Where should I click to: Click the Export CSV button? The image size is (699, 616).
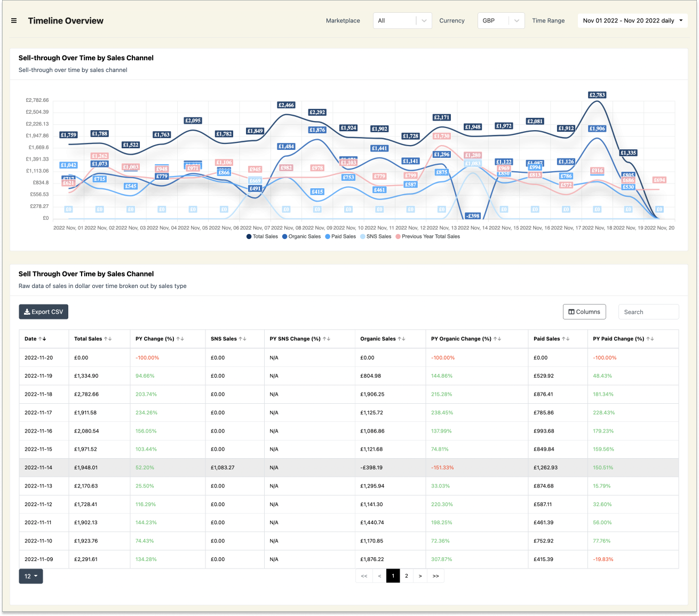44,312
